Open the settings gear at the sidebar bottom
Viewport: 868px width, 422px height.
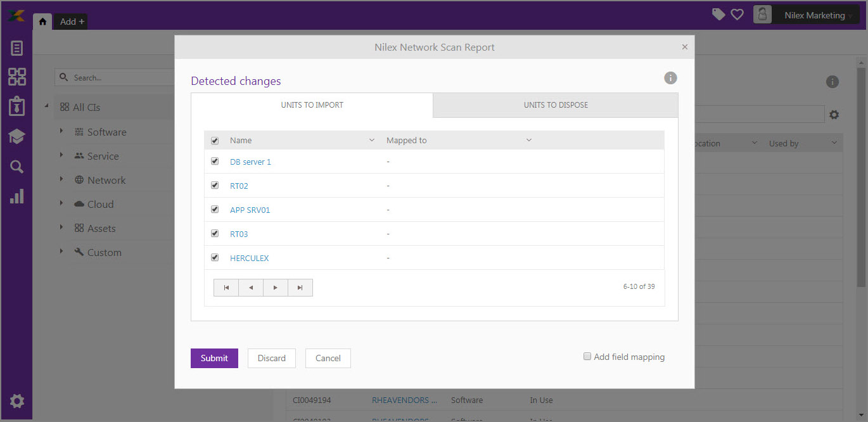(17, 400)
